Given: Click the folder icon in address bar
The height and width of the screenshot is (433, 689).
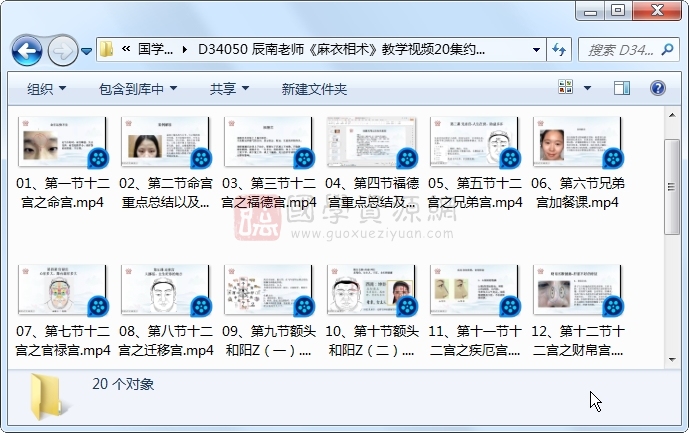Looking at the screenshot, I should [106, 49].
